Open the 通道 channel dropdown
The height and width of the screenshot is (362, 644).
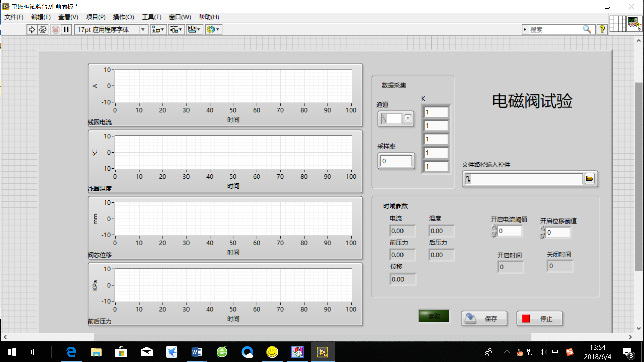[408, 118]
